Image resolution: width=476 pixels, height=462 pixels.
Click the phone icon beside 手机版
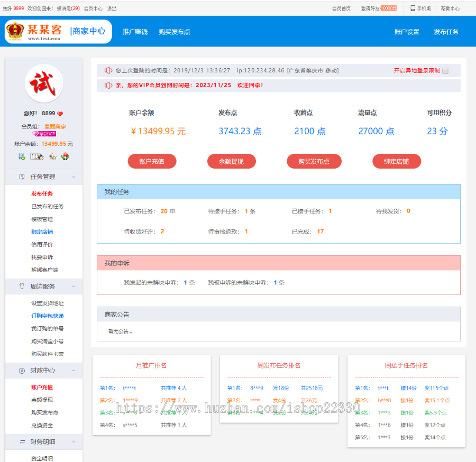pyautogui.click(x=413, y=8)
